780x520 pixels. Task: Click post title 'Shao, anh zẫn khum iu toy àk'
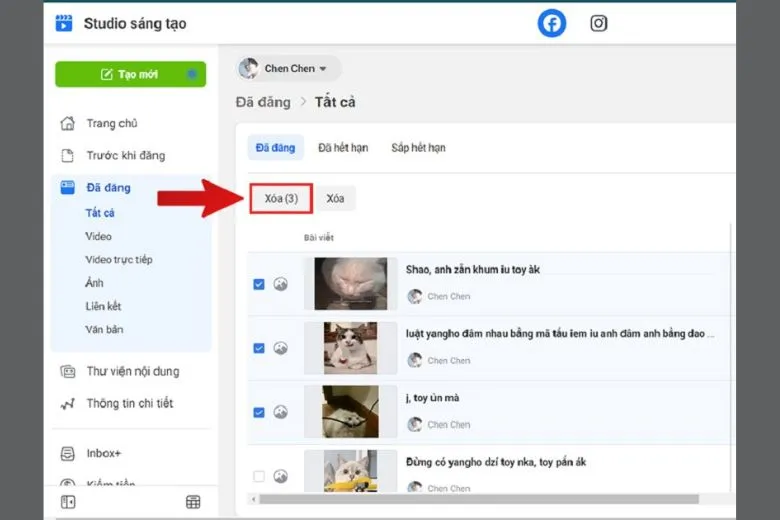click(473, 270)
